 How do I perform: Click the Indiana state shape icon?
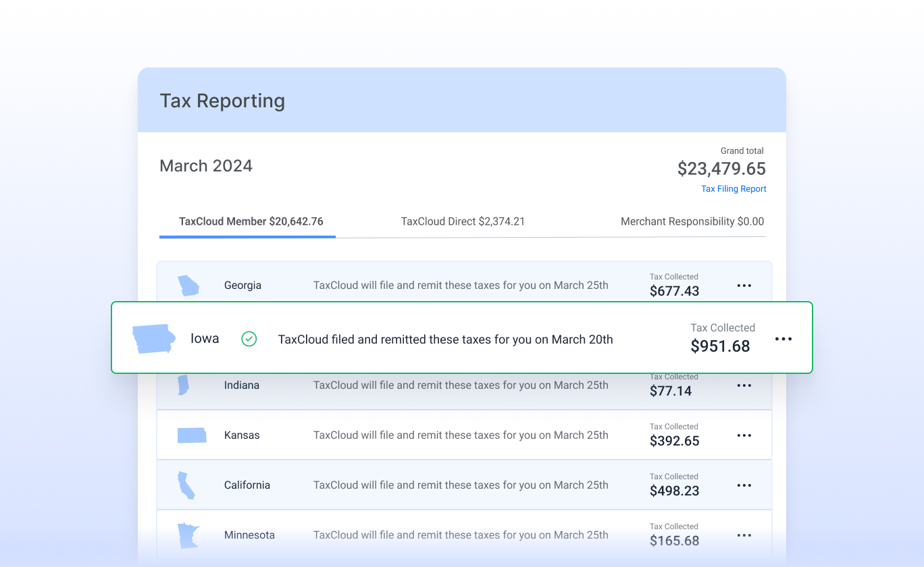click(183, 385)
